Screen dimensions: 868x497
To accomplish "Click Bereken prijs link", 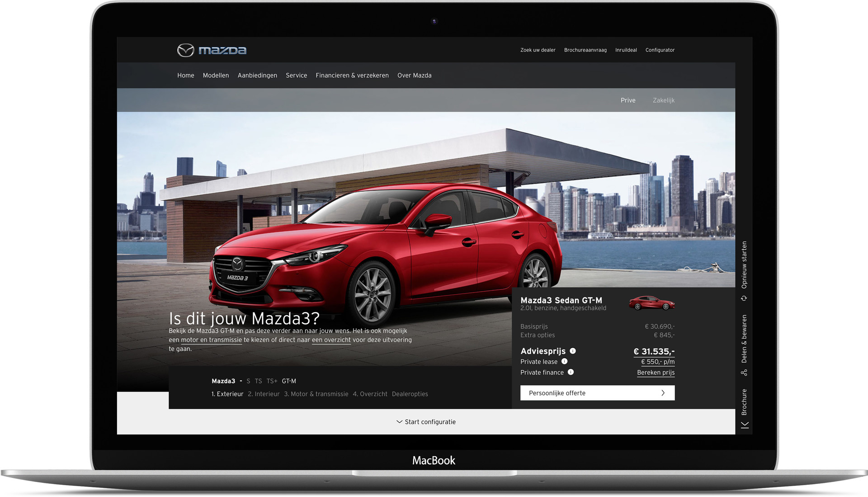I will pyautogui.click(x=656, y=373).
